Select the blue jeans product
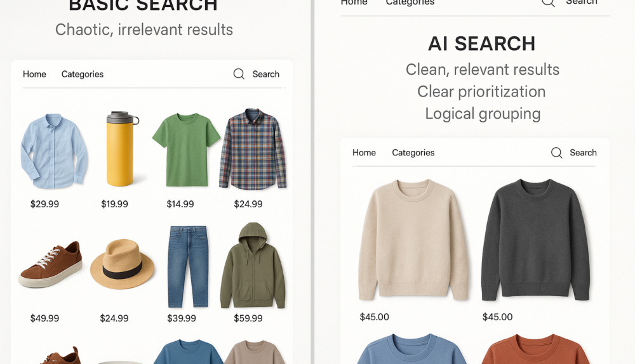The width and height of the screenshot is (635, 364). click(187, 266)
